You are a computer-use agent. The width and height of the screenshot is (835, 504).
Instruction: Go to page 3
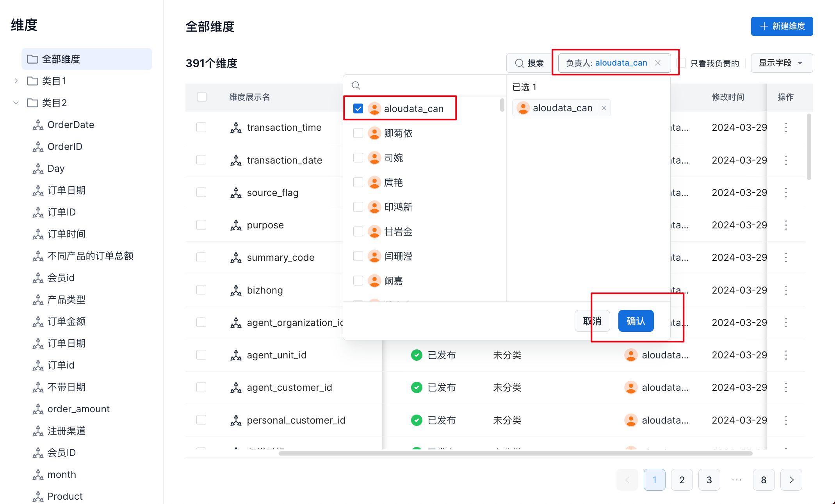click(709, 480)
